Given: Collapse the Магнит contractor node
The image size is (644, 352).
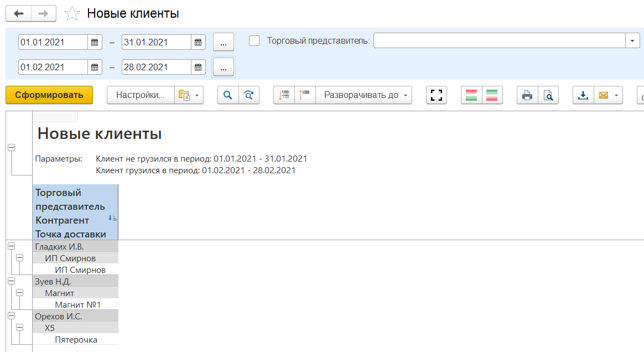Looking at the screenshot, I should click(x=20, y=293).
